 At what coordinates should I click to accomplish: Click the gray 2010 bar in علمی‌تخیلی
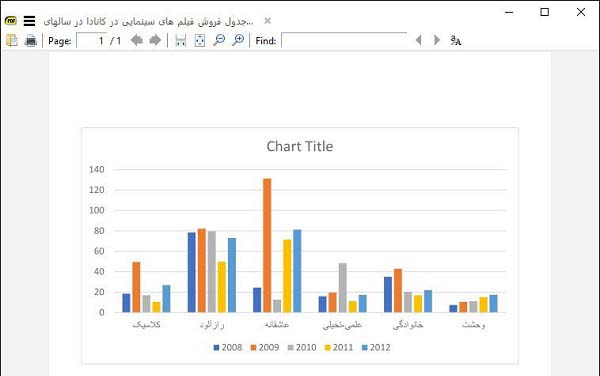(x=342, y=288)
